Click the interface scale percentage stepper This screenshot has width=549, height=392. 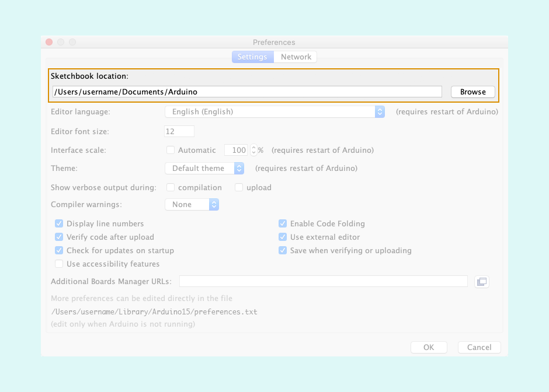[x=253, y=150]
